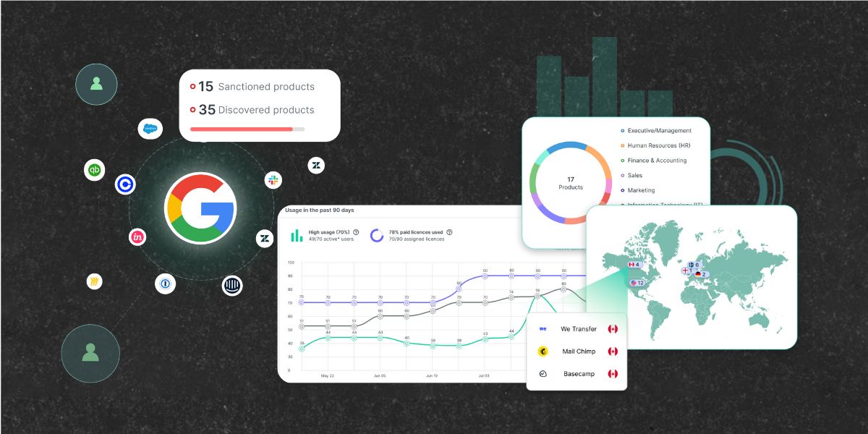Click the central Google logo
This screenshot has height=434, width=868.
(x=200, y=208)
